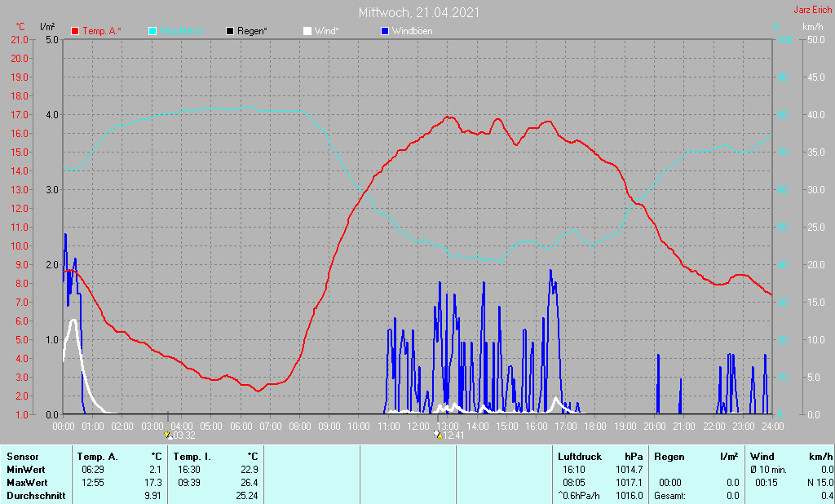The image size is (835, 504).
Task: Click the '17.0' temperature axis value
Action: coord(20,114)
